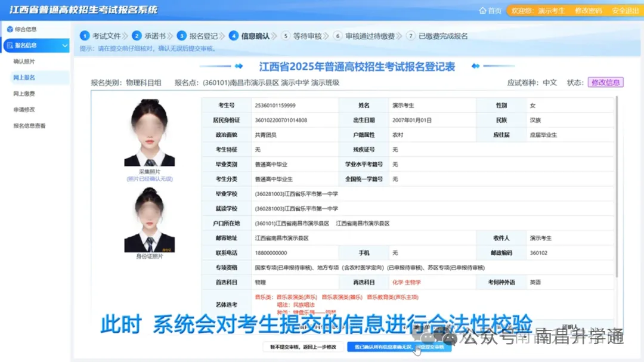Click the 邮寄地址 value 江西省南昌市演示县区
The image size is (644, 362).
(x=281, y=239)
